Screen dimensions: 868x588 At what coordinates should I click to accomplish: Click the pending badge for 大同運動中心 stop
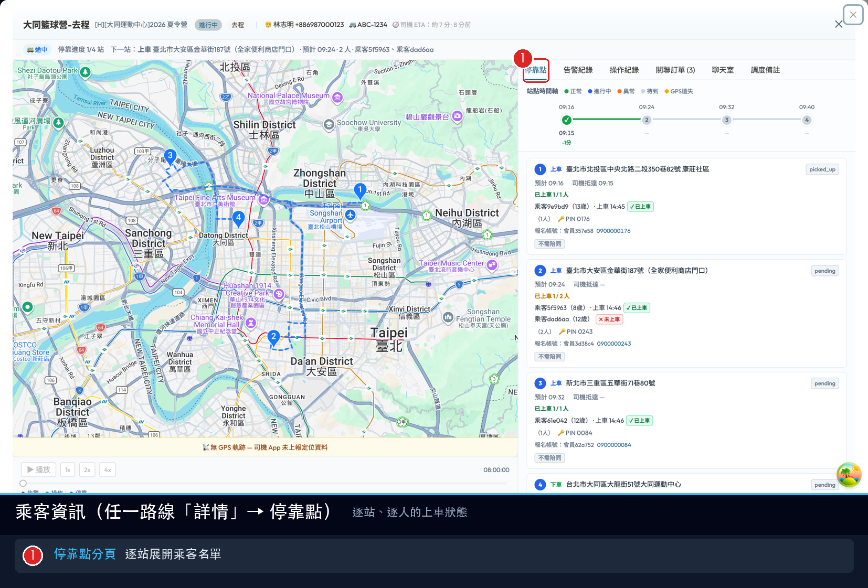pyautogui.click(x=825, y=485)
